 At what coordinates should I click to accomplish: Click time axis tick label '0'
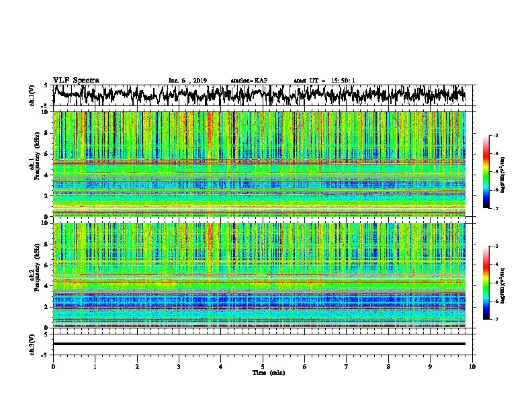(x=53, y=367)
